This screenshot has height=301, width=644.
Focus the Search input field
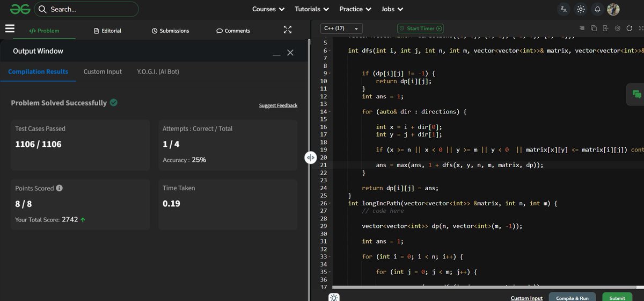[86, 9]
